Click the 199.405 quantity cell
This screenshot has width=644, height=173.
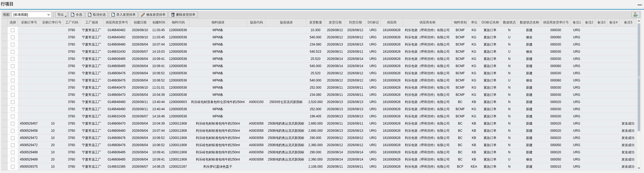coord(315,116)
